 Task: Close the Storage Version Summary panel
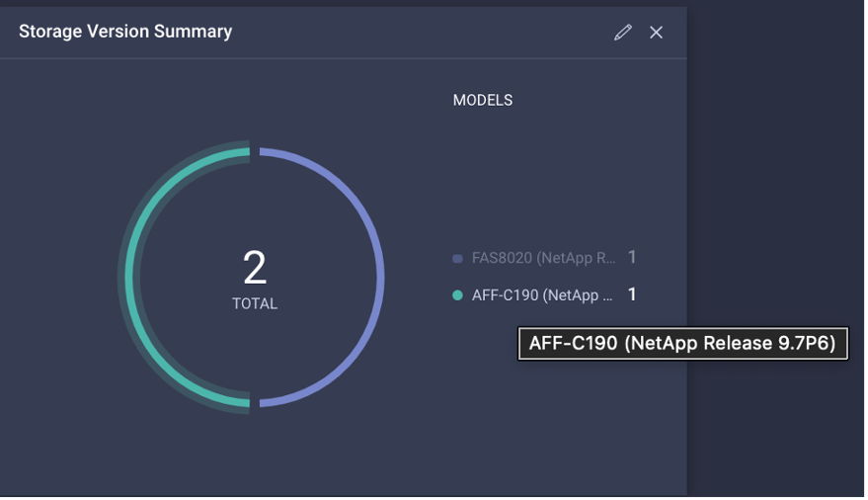tap(656, 33)
